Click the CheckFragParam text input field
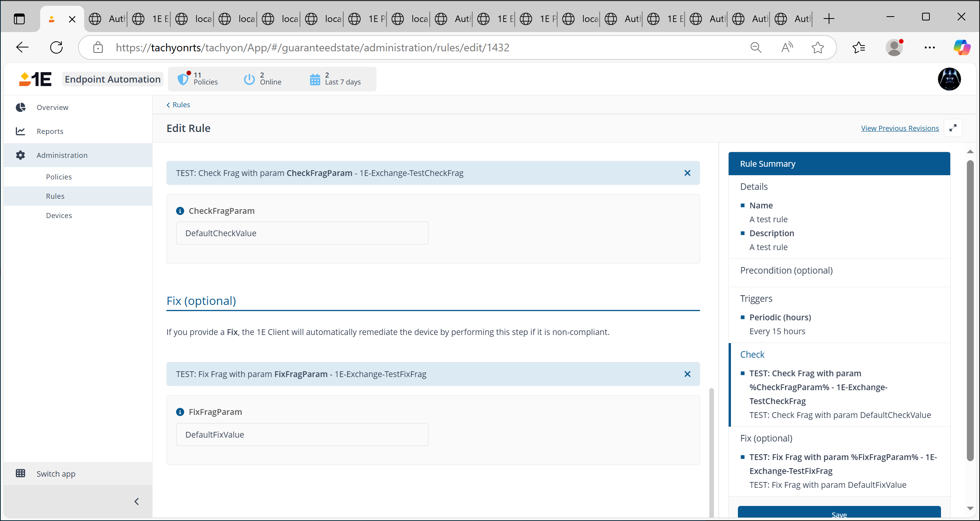This screenshot has width=980, height=521. coord(302,233)
